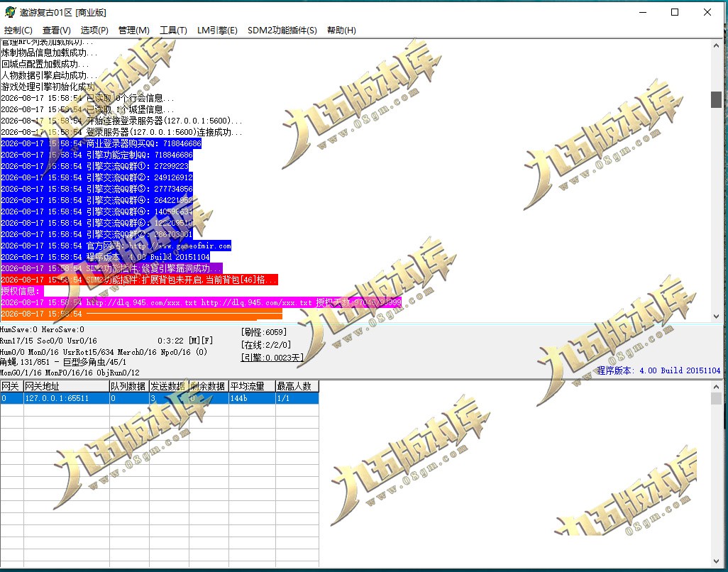The image size is (728, 572).
Task: Open the 帮助(H) menu
Action: tap(341, 31)
